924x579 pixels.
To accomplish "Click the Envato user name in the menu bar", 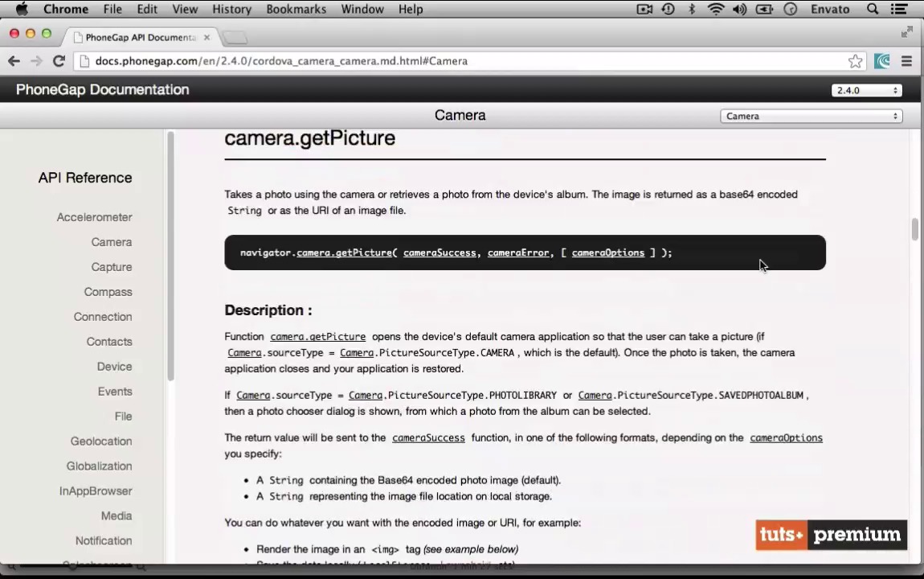I will pos(830,9).
